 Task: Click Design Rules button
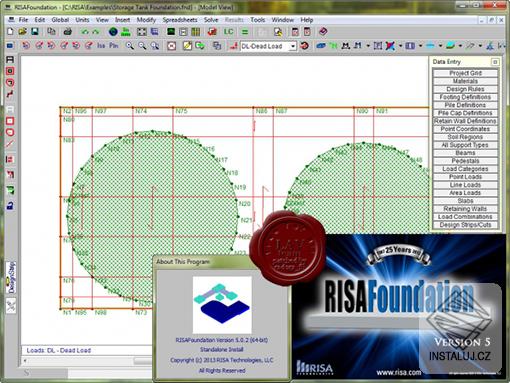(x=465, y=89)
